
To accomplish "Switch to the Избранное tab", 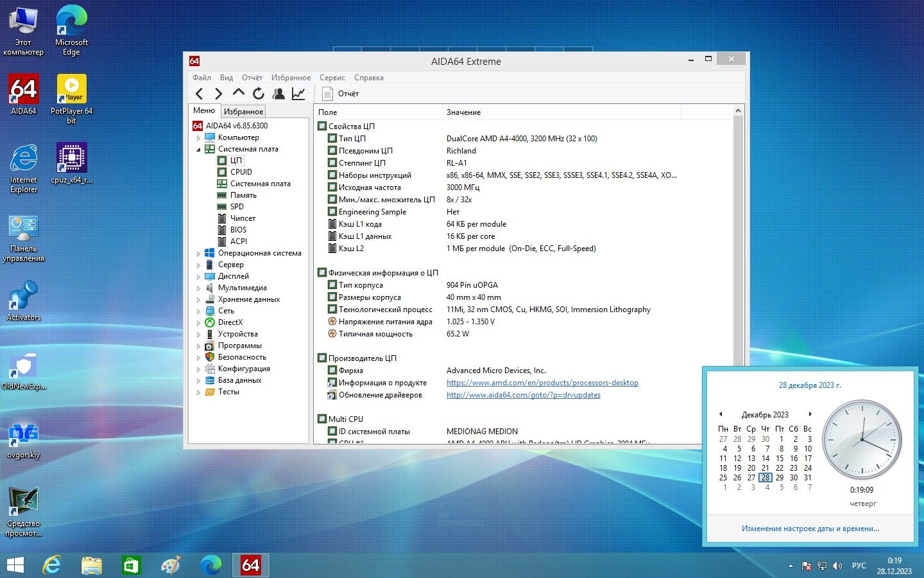I will pos(243,112).
